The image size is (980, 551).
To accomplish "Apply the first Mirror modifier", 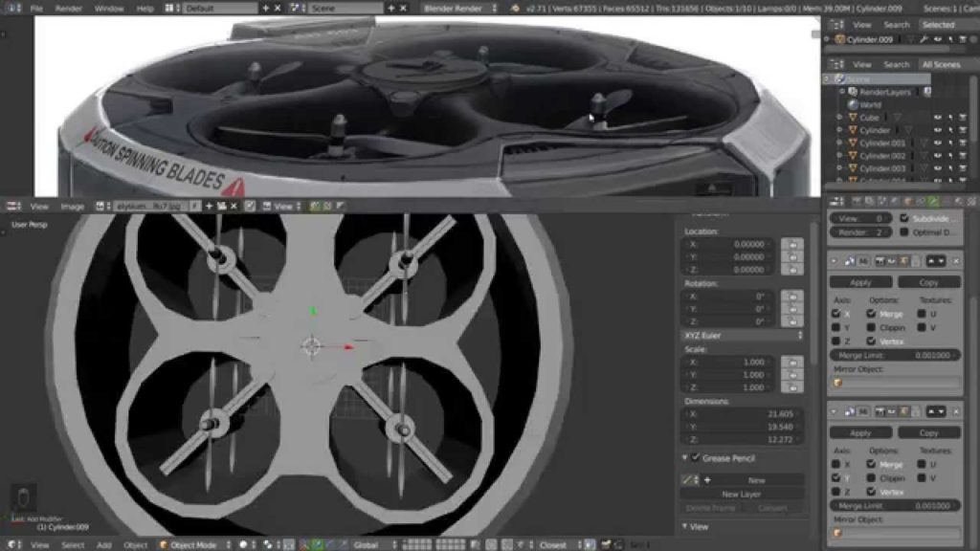I will (x=860, y=282).
